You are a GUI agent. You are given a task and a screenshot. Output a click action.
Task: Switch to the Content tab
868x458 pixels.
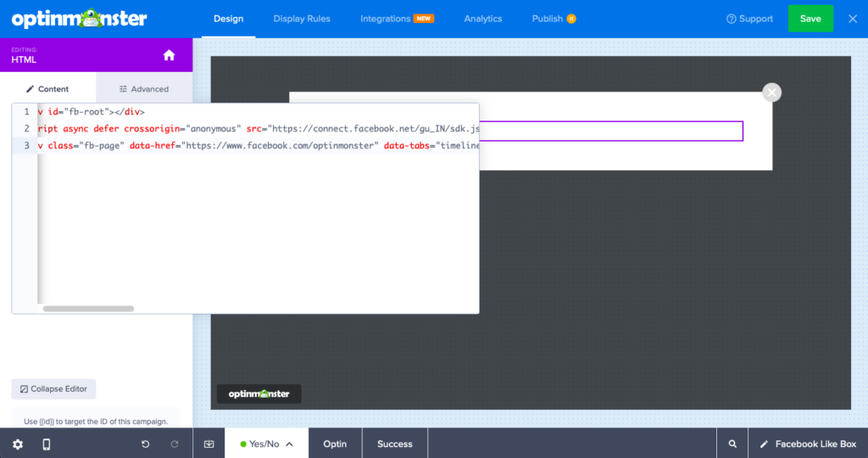(x=48, y=88)
